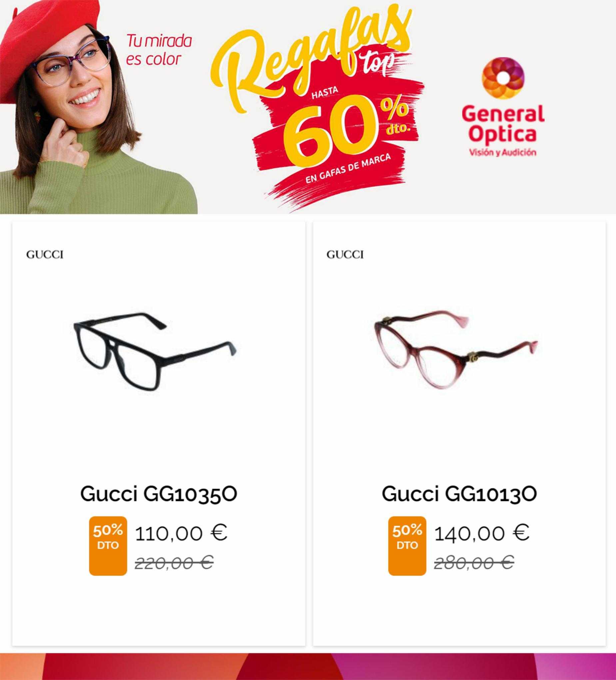Select the Gucci GG1035O product title
616x680 pixels.
(159, 494)
